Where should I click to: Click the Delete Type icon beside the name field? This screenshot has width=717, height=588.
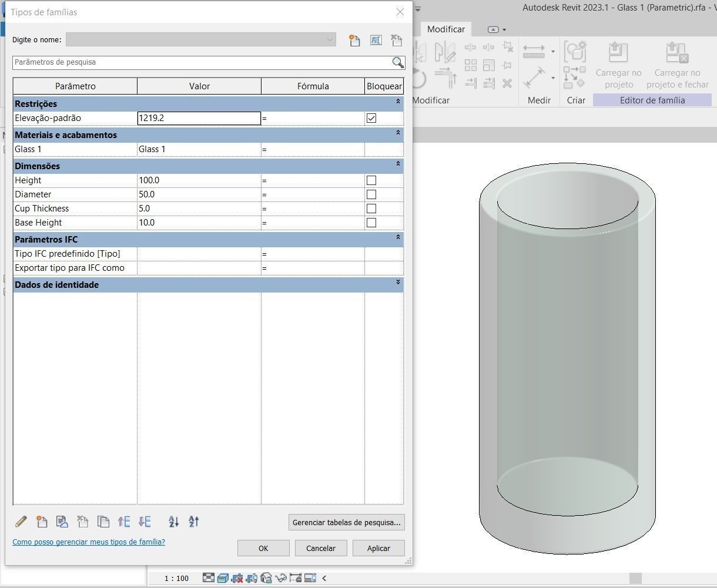pyautogui.click(x=397, y=40)
